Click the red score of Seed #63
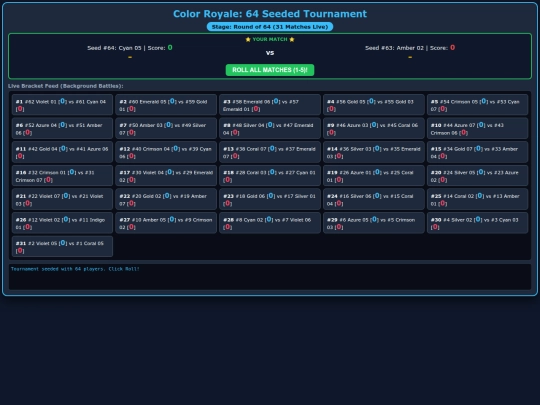 tap(453, 48)
